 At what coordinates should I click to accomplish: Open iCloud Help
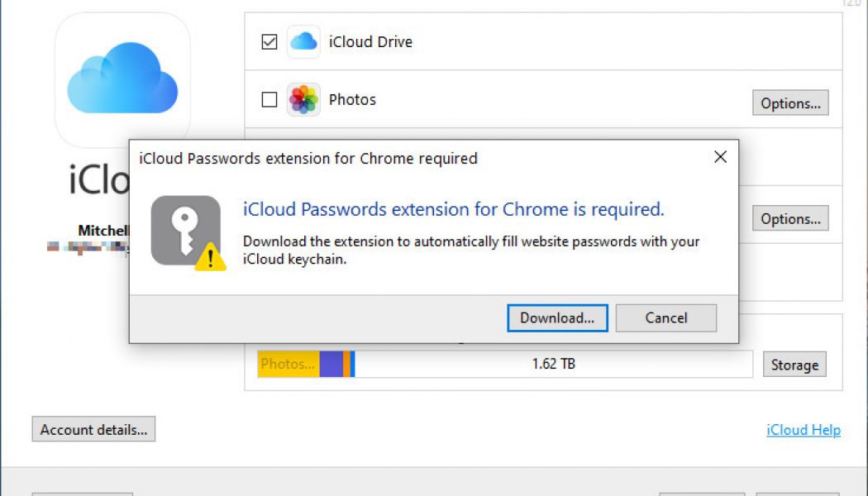click(802, 430)
